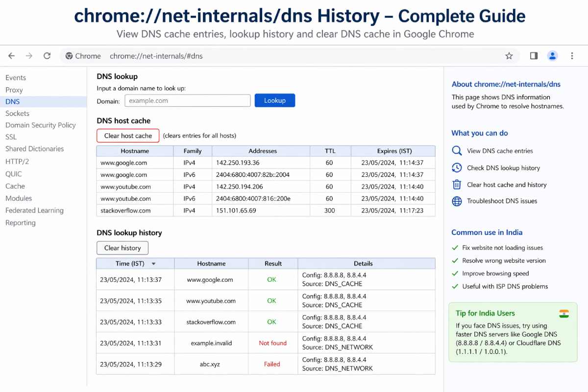Click the globe Troubleshoot DNS icon

click(457, 201)
